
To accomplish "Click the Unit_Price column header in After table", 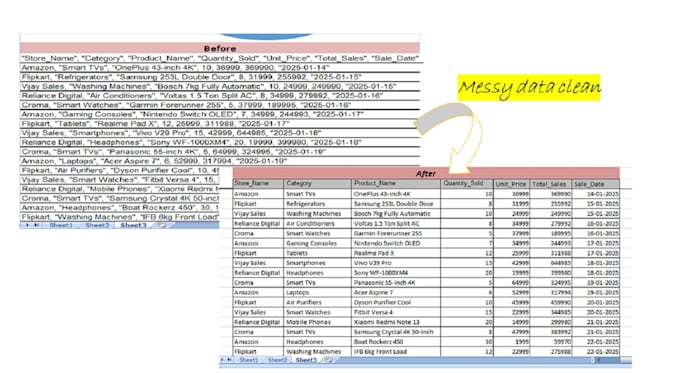I will click(x=512, y=183).
